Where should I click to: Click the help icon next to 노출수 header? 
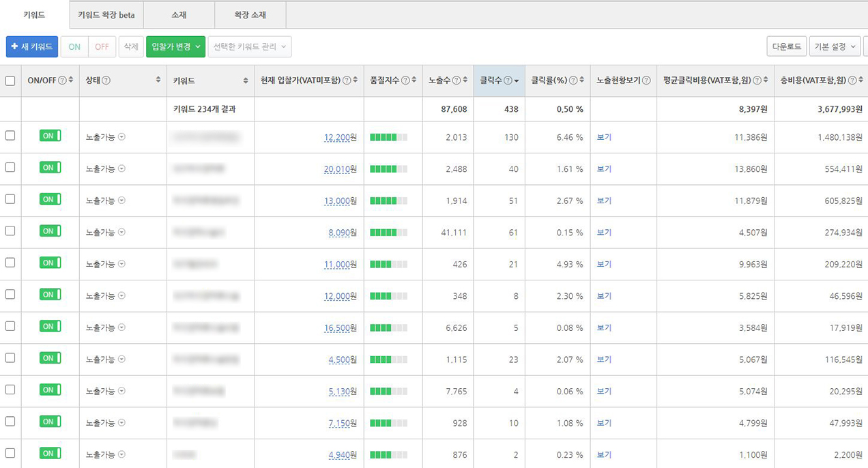click(x=457, y=81)
